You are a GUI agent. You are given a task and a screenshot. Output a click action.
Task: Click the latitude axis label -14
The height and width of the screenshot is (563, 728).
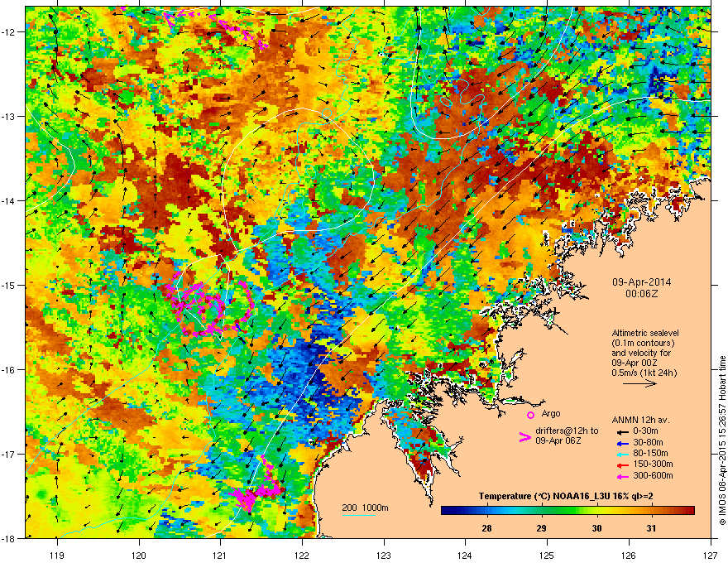tap(9, 200)
